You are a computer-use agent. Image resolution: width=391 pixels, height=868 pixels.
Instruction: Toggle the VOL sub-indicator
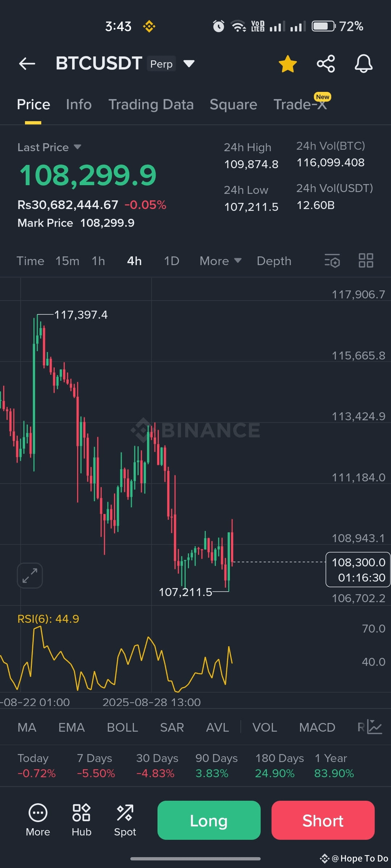point(265,727)
